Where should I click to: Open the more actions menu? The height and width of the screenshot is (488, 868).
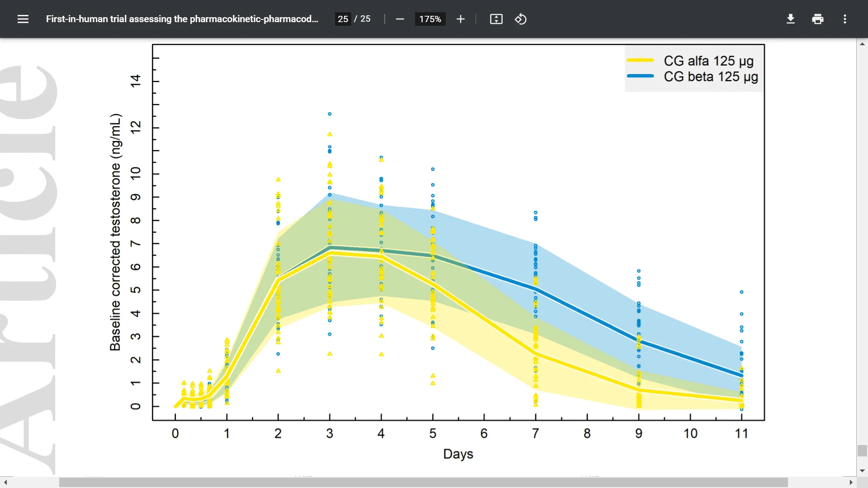coord(844,19)
